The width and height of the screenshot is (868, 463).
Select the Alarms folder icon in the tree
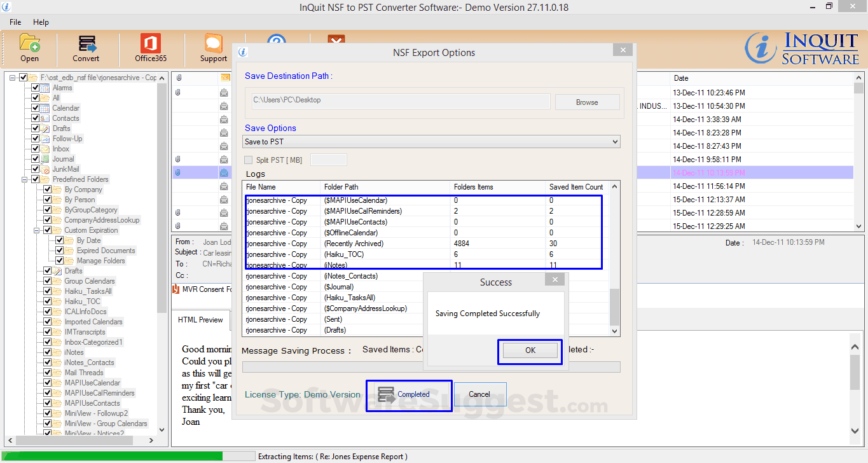tap(45, 88)
